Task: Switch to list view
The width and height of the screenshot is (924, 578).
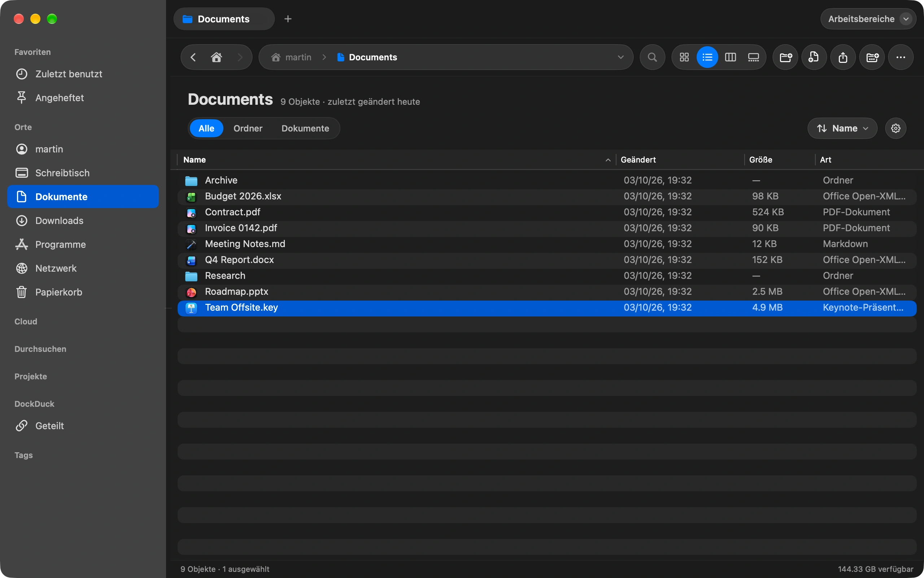Action: click(x=707, y=57)
